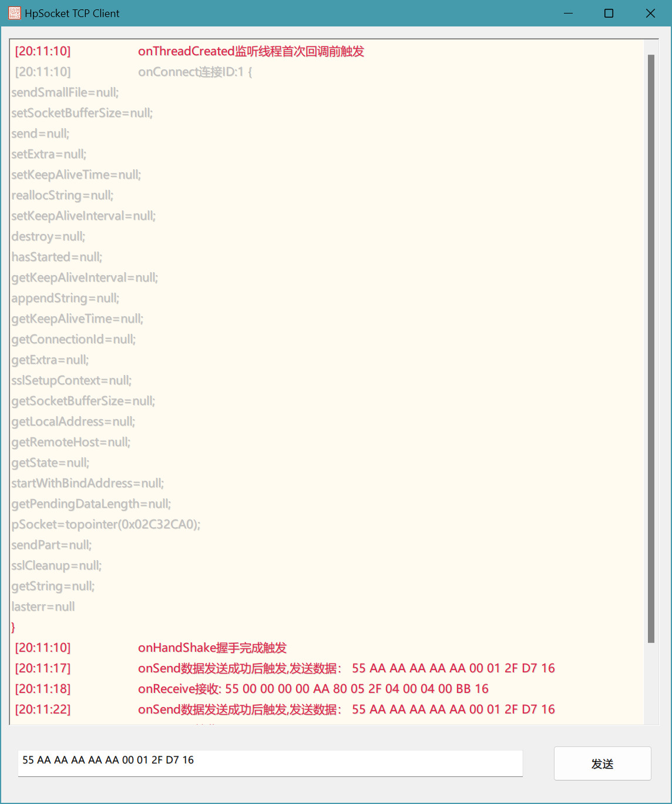Click the getRemoteHost=null line
Viewport: 672px width, 804px height.
click(x=70, y=442)
